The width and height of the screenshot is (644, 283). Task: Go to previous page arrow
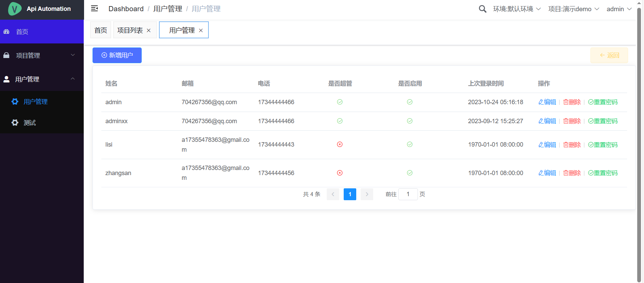click(x=333, y=194)
